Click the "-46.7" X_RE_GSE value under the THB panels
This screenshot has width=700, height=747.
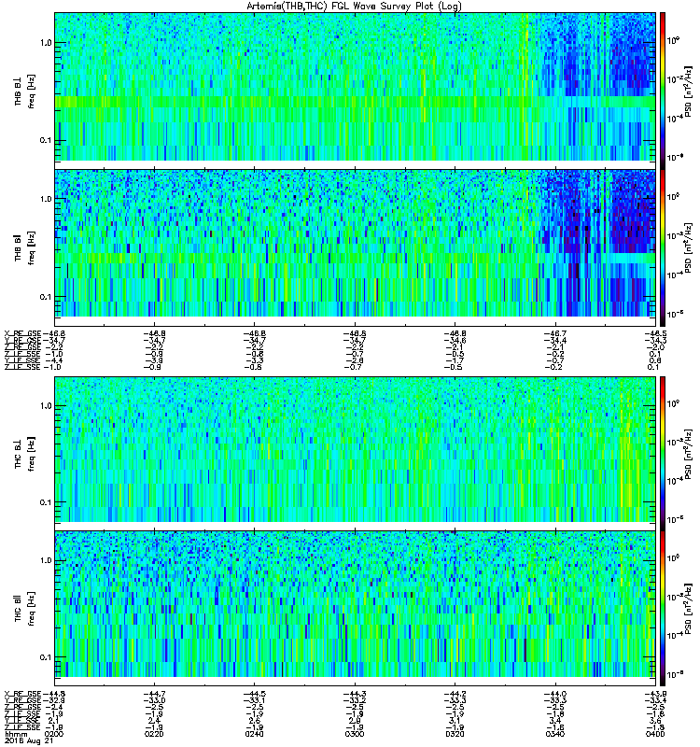click(555, 333)
